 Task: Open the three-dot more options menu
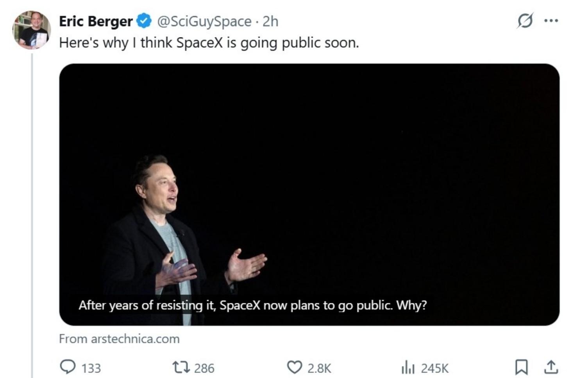551,21
